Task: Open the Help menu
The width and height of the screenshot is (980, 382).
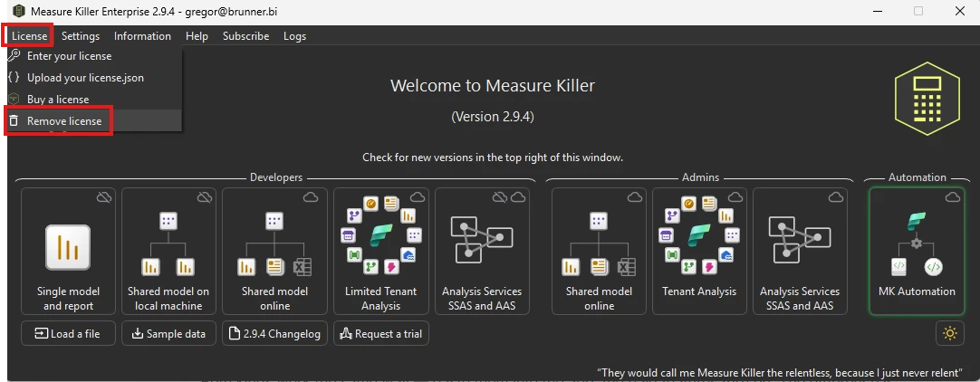Action: tap(197, 36)
